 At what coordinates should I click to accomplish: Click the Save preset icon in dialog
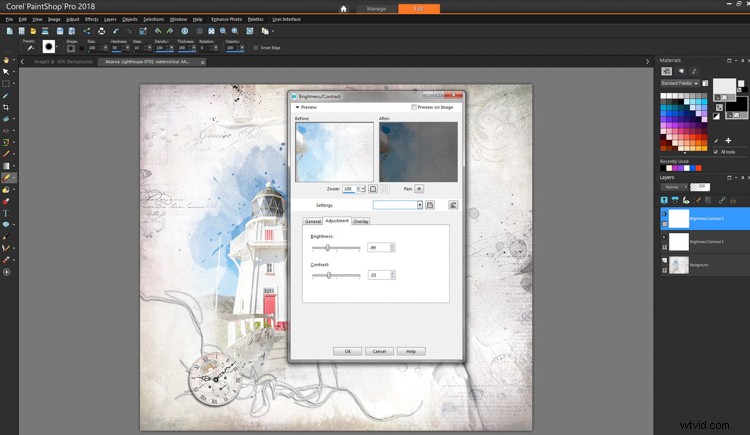(430, 205)
